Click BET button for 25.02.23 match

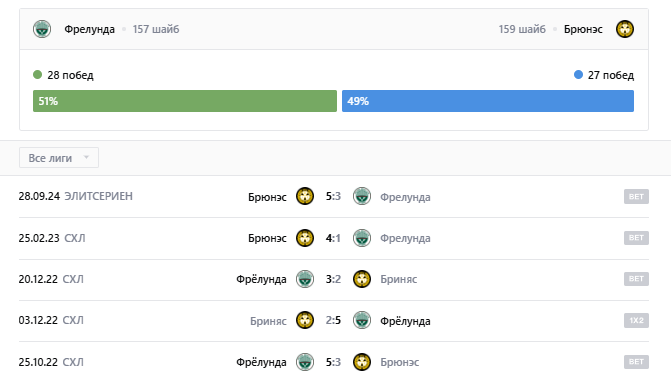click(636, 238)
